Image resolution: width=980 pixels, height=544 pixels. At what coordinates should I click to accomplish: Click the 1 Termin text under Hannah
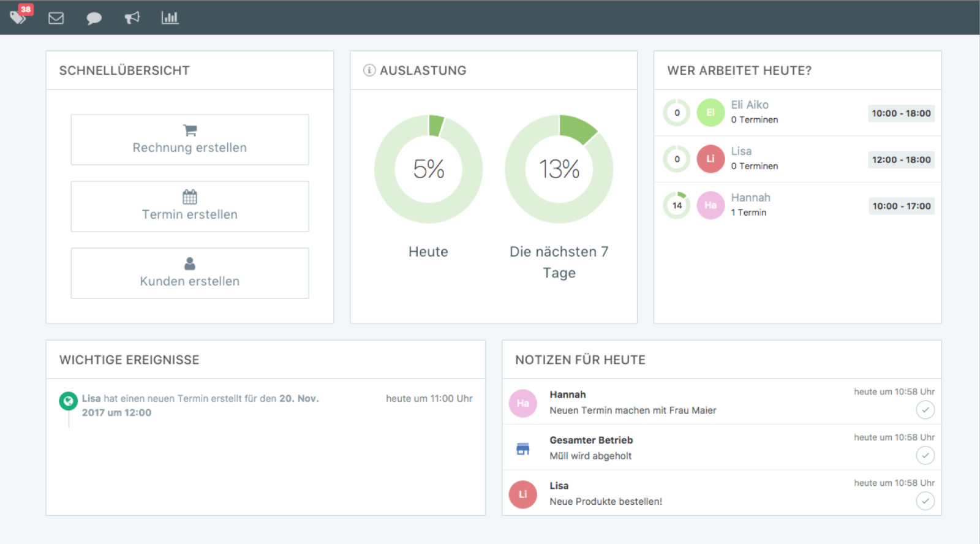pos(748,213)
